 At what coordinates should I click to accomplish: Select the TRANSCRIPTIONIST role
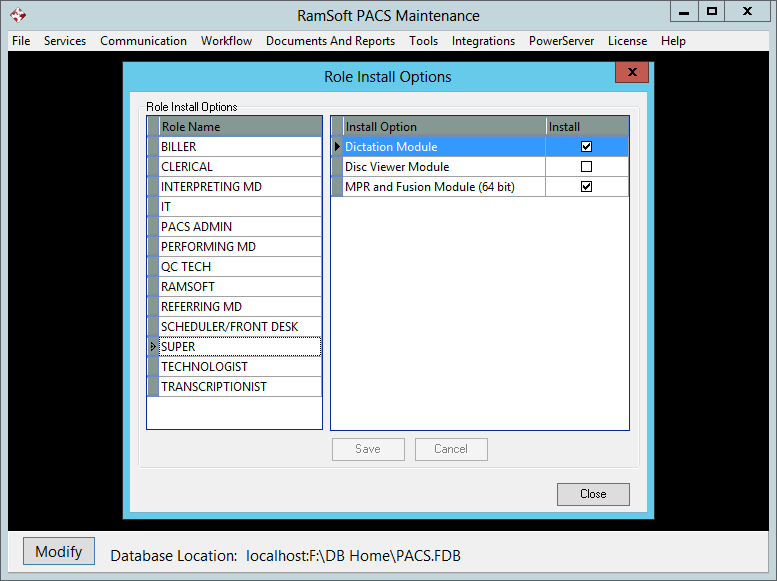point(238,387)
